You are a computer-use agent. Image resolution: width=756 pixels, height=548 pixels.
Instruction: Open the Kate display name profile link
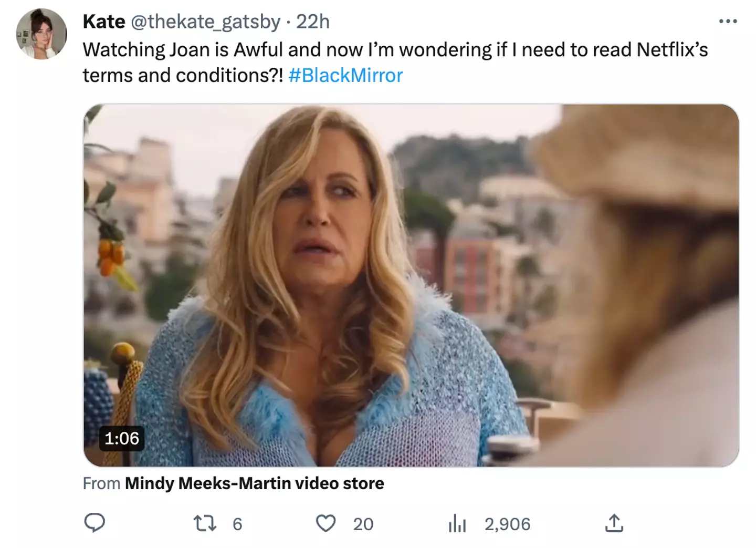click(104, 22)
